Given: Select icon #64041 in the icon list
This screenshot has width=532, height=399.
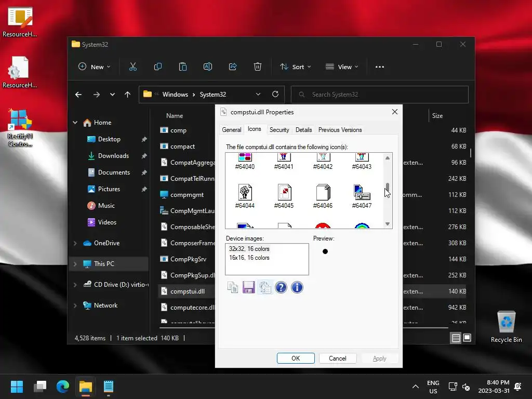Looking at the screenshot, I should (x=284, y=162).
